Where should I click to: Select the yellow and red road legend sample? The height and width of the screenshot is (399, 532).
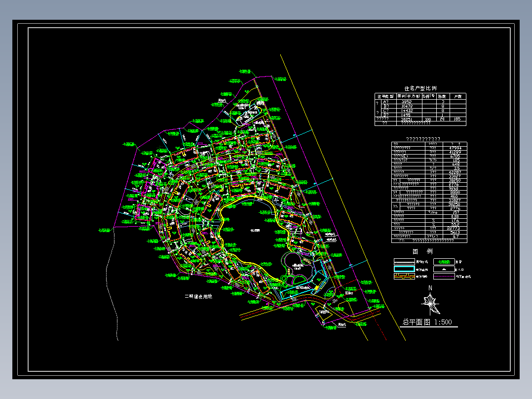coord(404,277)
